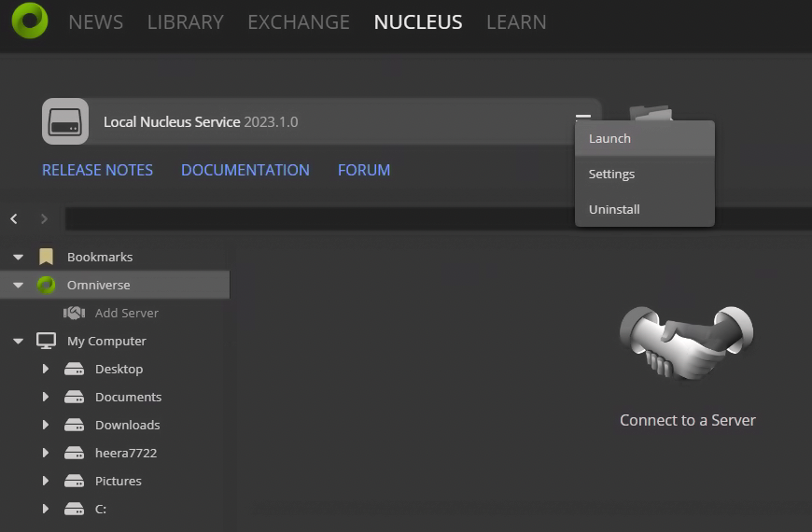Expand the C: drive
812x532 pixels.
tap(46, 509)
